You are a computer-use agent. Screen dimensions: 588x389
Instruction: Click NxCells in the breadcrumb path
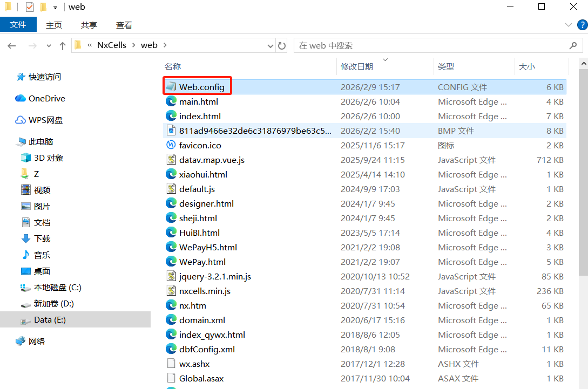tap(112, 45)
